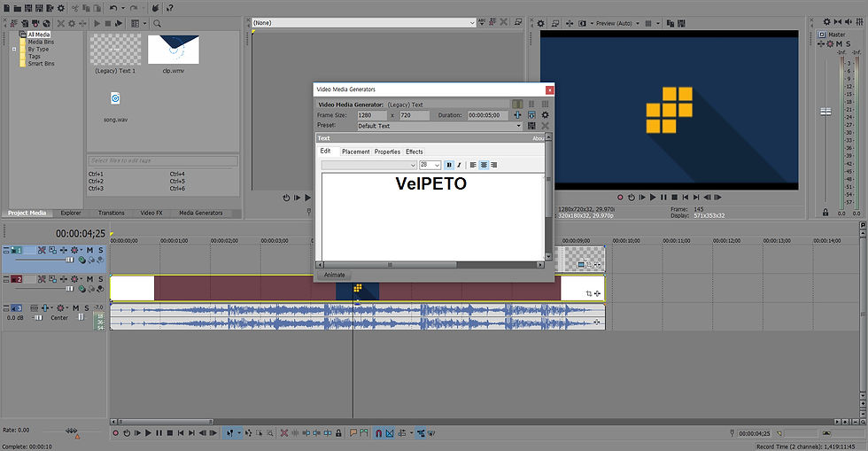
Task: Click the cut scissors icon in the main toolbar
Action: [74, 8]
